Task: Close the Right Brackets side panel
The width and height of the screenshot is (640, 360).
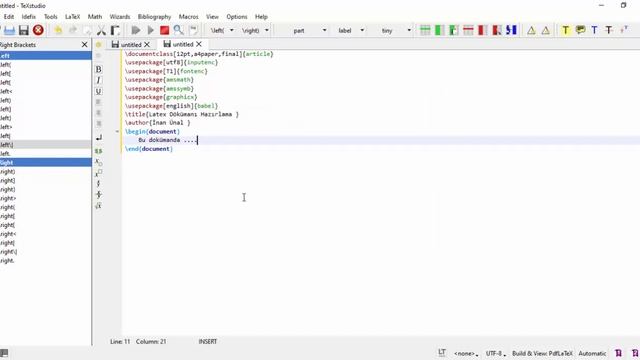Action: (x=84, y=44)
